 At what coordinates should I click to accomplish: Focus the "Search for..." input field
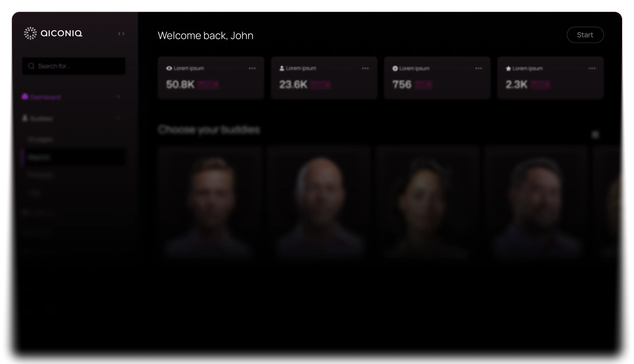(x=74, y=66)
